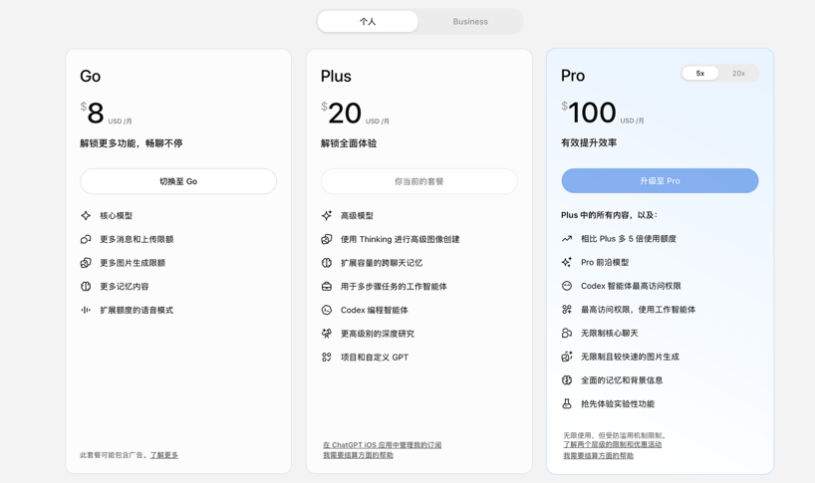815x483 pixels.
Task: Click the $20 price in Plus card
Action: point(341,113)
